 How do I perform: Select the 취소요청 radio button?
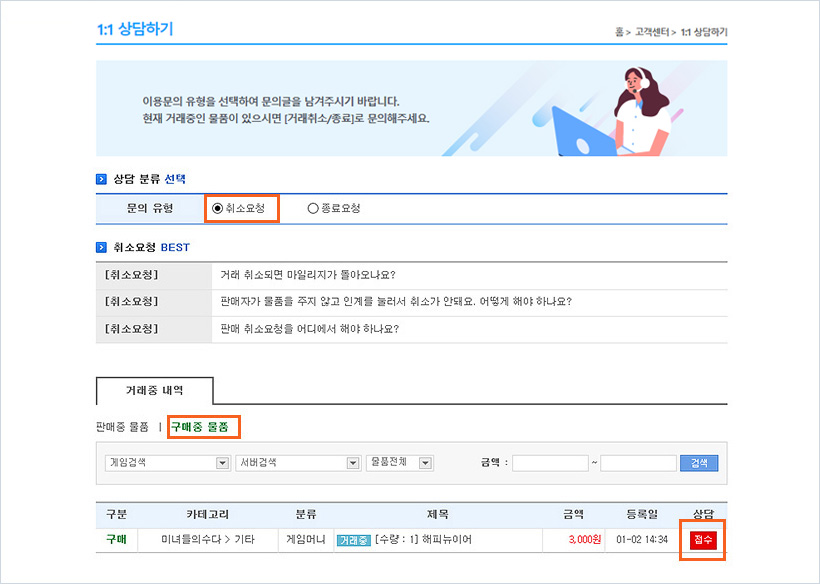pos(218,208)
